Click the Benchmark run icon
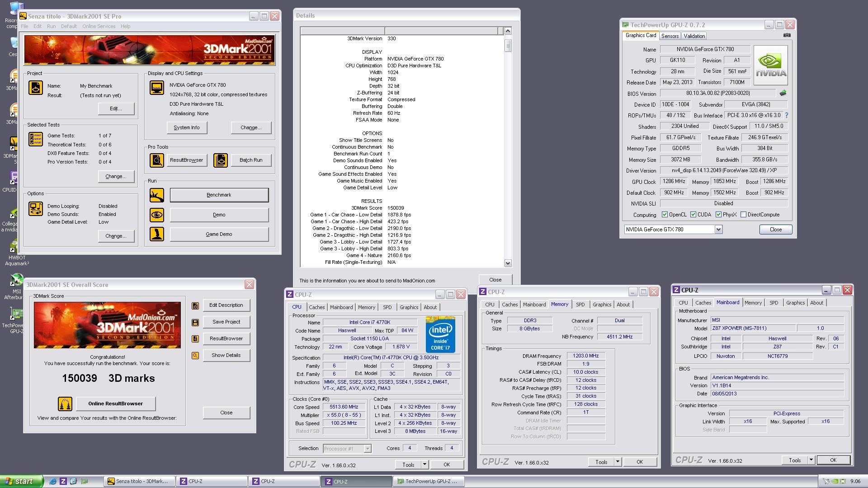868x488 pixels. [x=157, y=195]
